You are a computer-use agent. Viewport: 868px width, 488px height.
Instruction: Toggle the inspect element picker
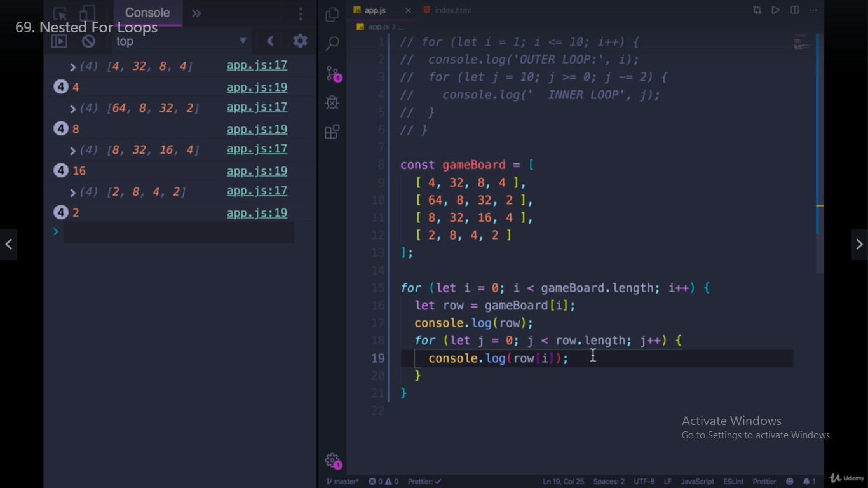click(x=60, y=13)
